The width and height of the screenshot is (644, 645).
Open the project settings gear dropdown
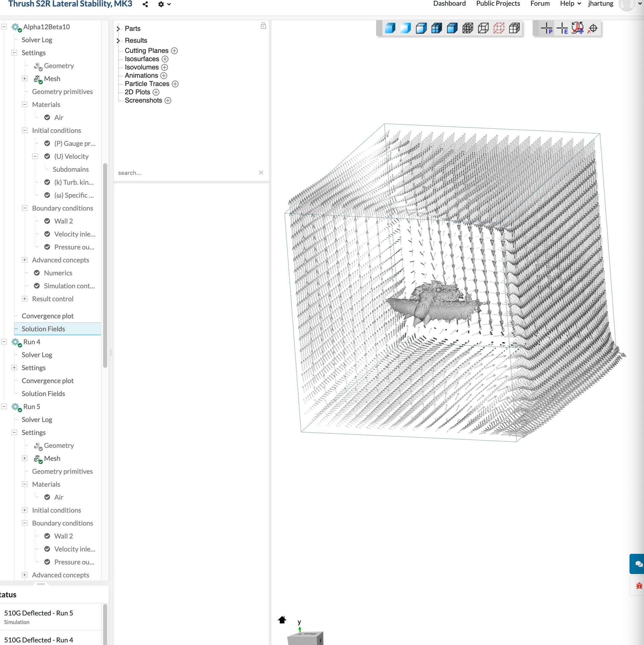click(x=164, y=4)
